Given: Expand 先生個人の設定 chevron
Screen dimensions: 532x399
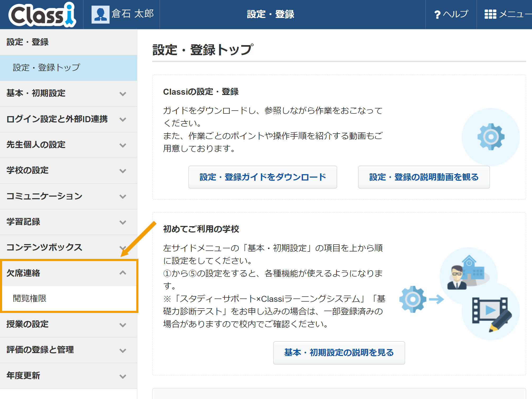Looking at the screenshot, I should click(123, 145).
